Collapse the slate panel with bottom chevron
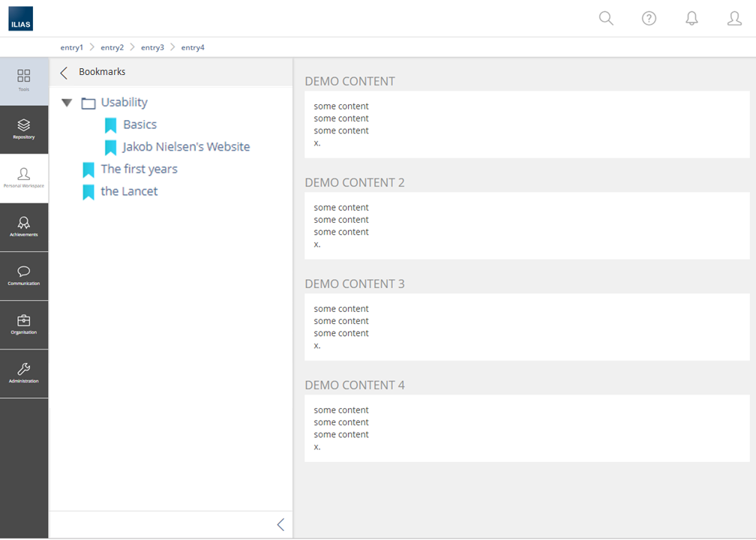 tap(280, 525)
